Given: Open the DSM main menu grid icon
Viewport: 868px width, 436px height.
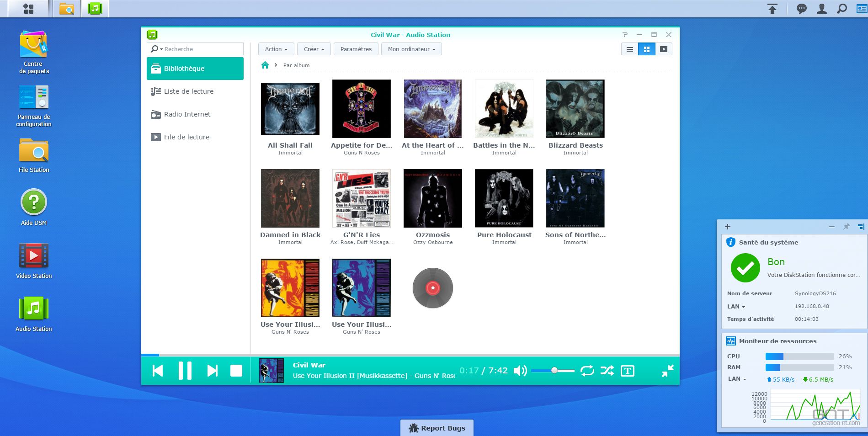Looking at the screenshot, I should [28, 9].
